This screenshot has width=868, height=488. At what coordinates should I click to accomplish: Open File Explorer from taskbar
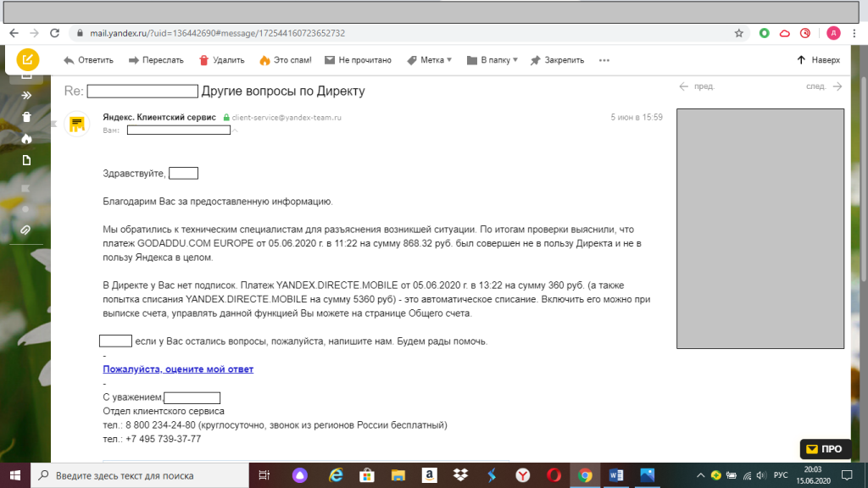tap(398, 475)
